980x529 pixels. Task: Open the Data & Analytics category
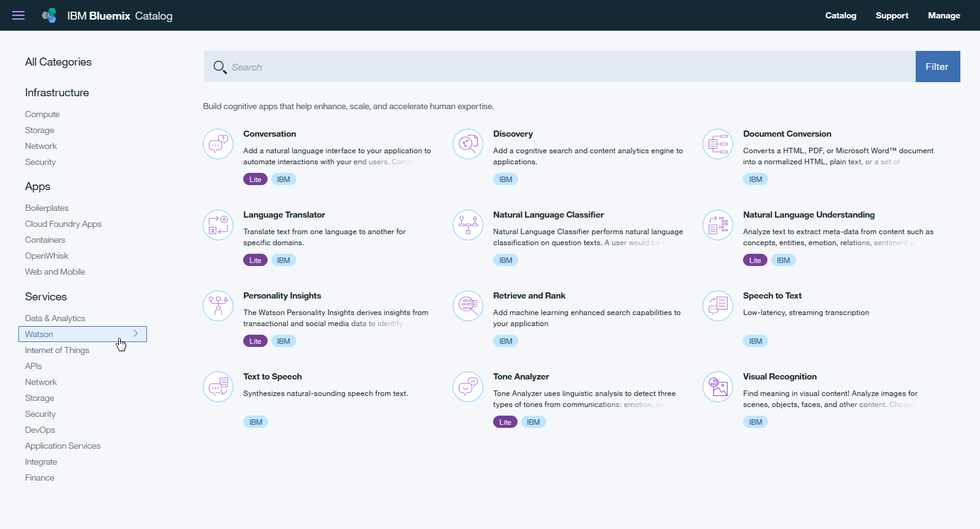click(x=55, y=318)
